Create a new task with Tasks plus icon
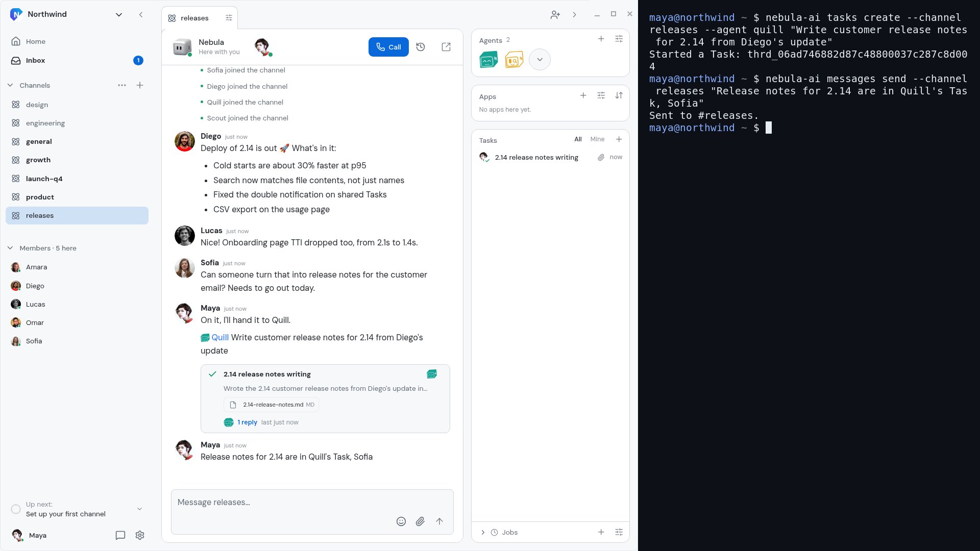 click(x=619, y=139)
